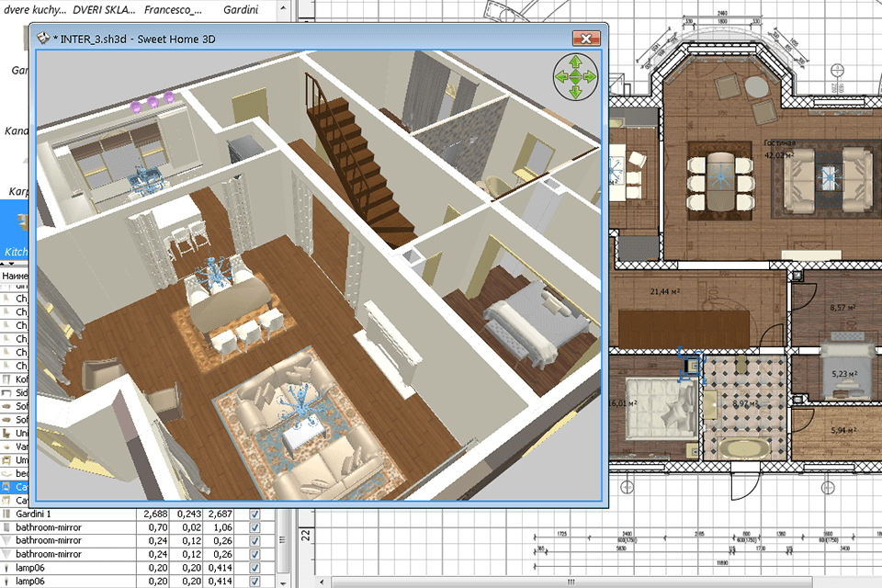Click the Um row icon in furniture list
This screenshot has width=882, height=588.
point(6,460)
